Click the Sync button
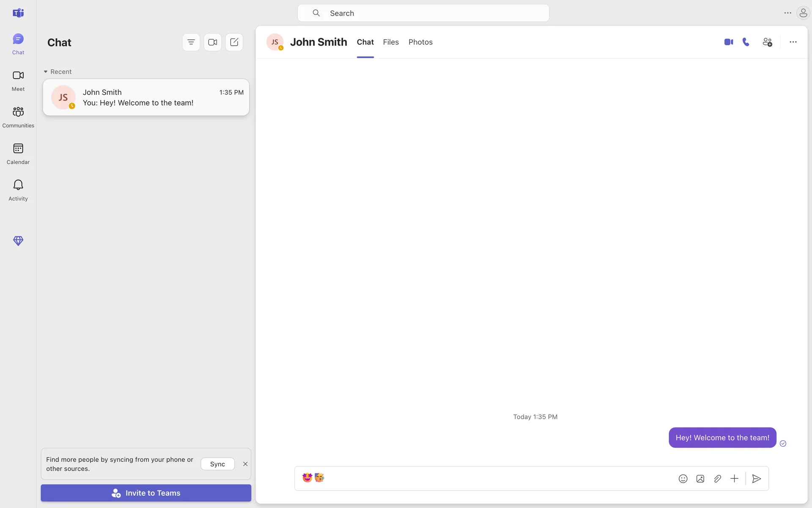Image resolution: width=812 pixels, height=508 pixels. pyautogui.click(x=217, y=464)
